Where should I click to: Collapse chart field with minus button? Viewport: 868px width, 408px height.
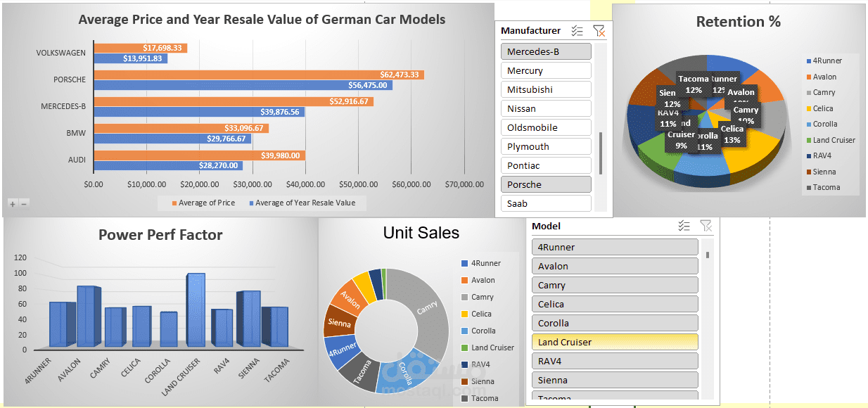[23, 203]
